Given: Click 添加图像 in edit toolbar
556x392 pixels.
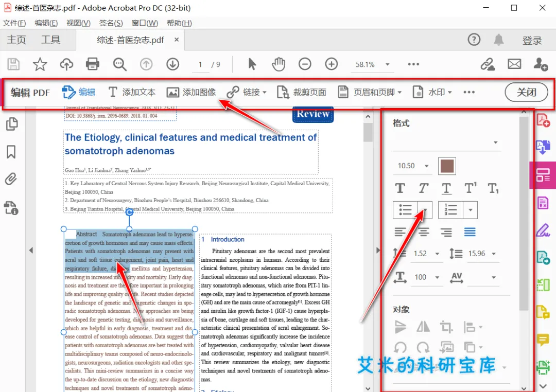Looking at the screenshot, I should point(192,92).
